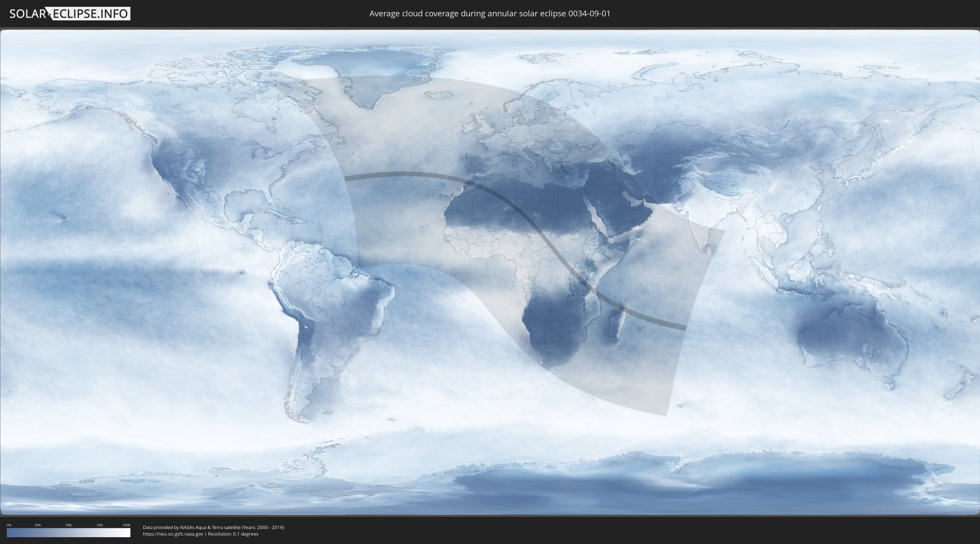Click the cloud coverage color gradient legend bar
This screenshot has width=980, height=544.
(69, 533)
